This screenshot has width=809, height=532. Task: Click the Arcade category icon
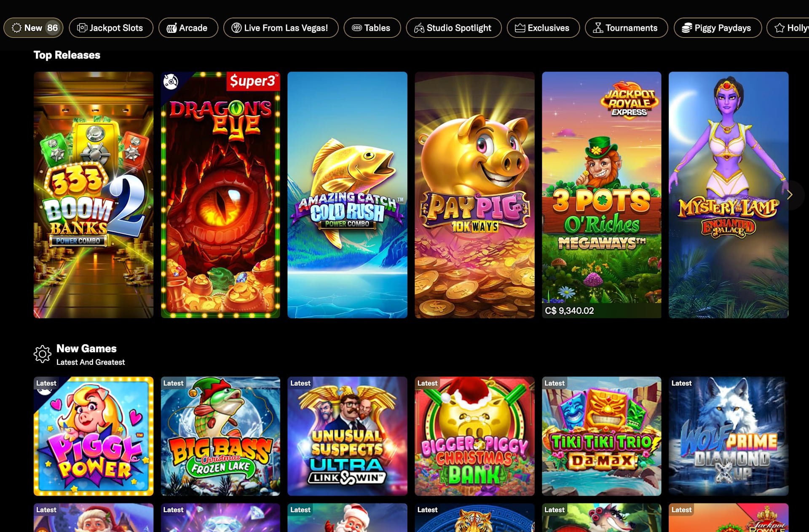click(171, 28)
